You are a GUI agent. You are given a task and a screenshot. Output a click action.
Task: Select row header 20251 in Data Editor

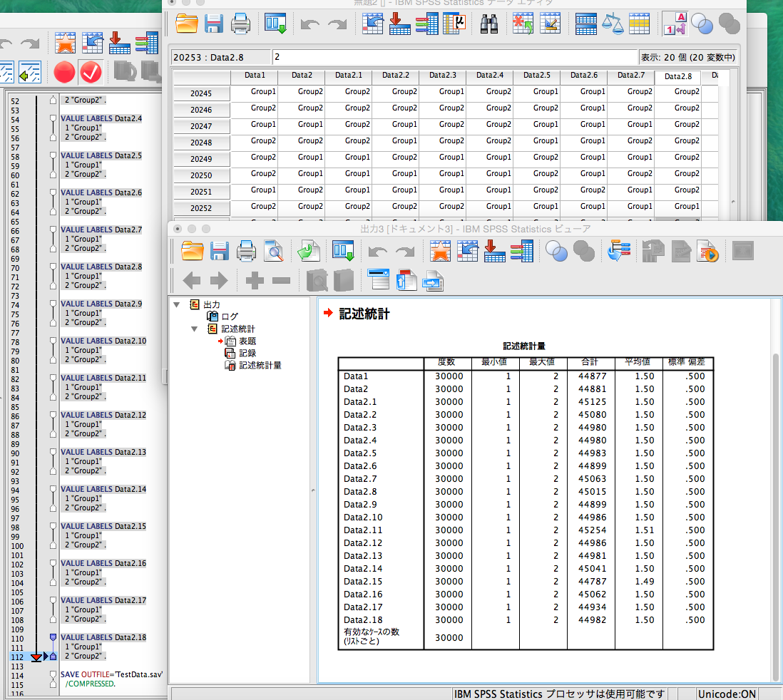tap(201, 192)
